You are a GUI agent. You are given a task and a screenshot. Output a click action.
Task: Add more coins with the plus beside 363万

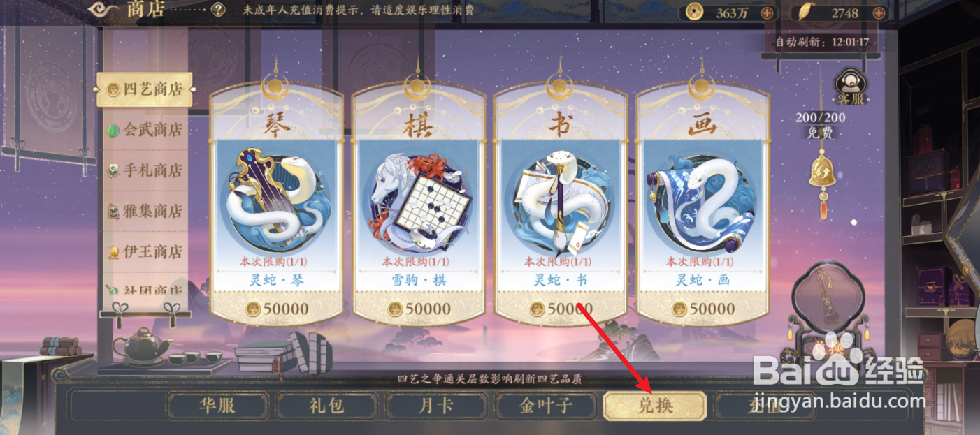point(767,13)
